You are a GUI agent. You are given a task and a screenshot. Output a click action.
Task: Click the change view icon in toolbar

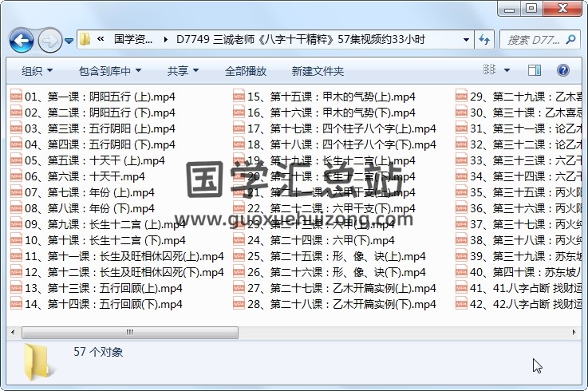point(490,70)
